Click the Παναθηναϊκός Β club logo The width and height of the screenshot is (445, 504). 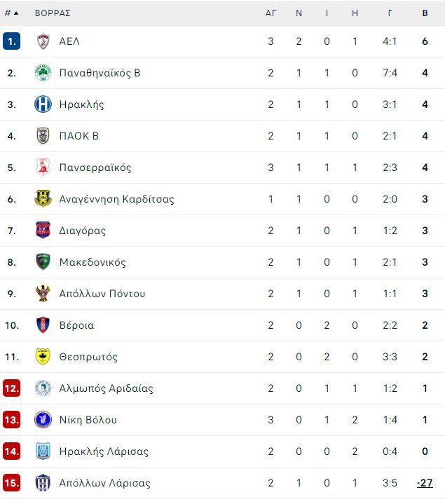(43, 73)
